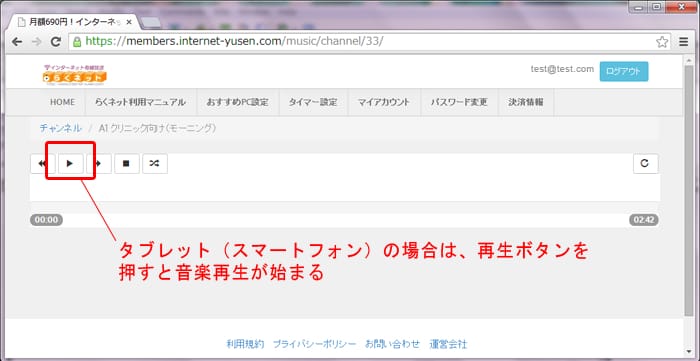Open a new browser tab
The image size is (700, 361).
(x=151, y=22)
